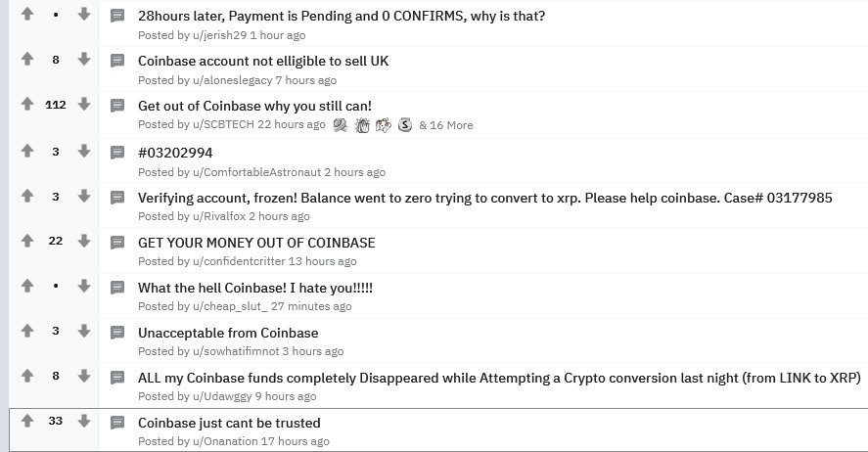Upvote the 'Get out of Coinbase' post

pos(27,105)
